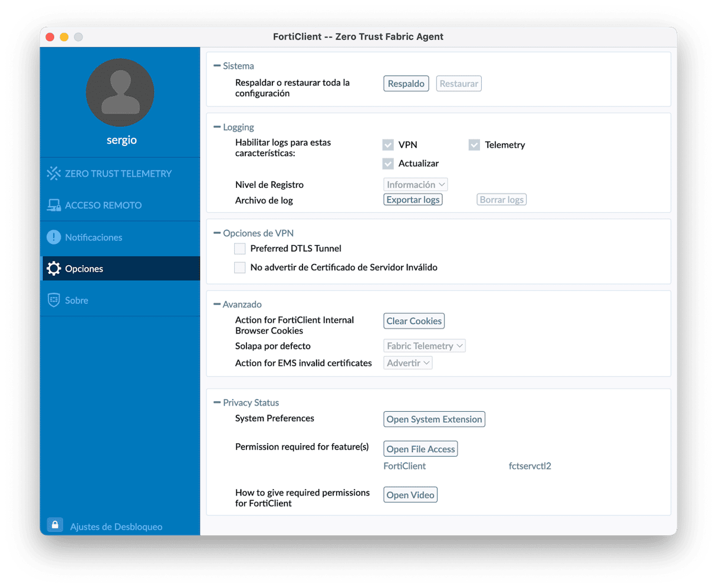This screenshot has width=717, height=588.
Task: Click the lock icon for Ajustes de Desbloqueo
Action: pos(55,525)
